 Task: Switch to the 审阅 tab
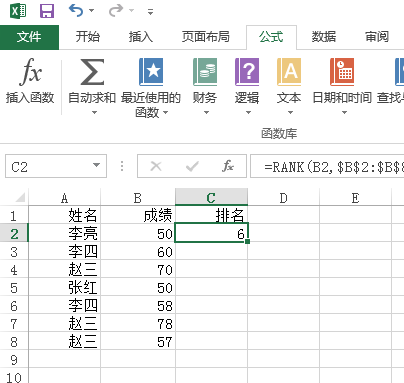(x=377, y=37)
